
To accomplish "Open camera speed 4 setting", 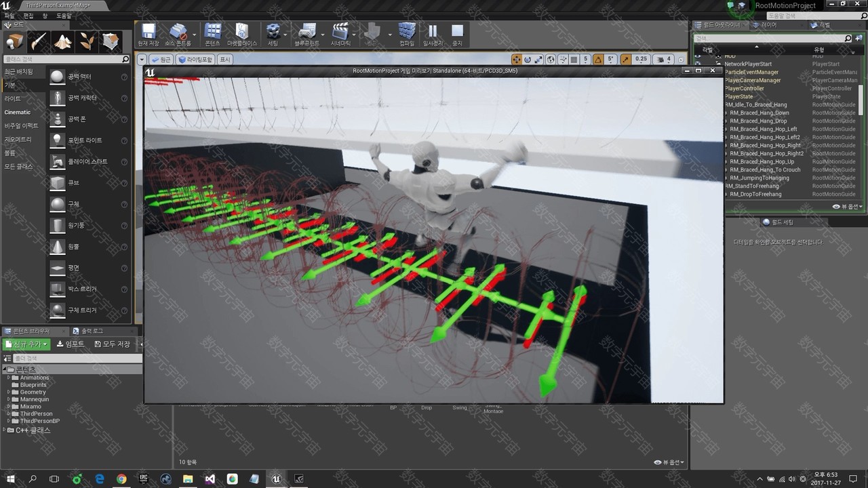I will pos(665,60).
